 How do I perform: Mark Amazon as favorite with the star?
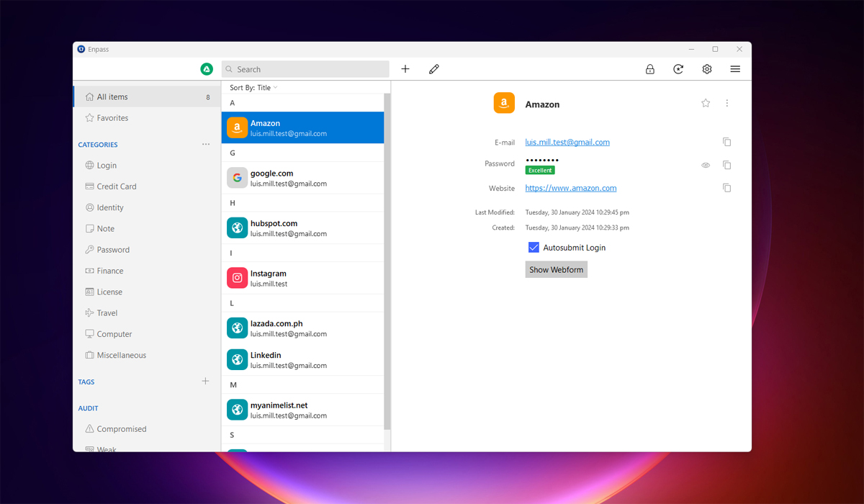click(x=705, y=103)
